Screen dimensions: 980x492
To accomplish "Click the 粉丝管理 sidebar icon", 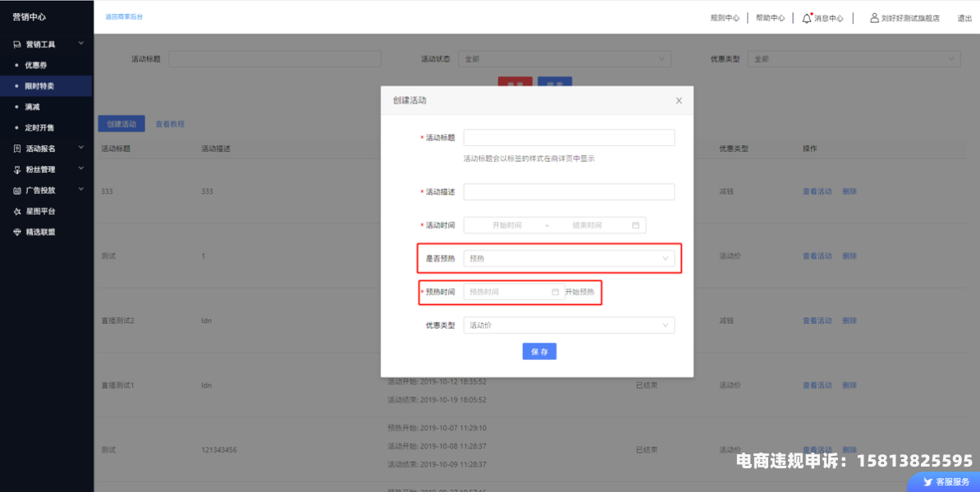I will coord(17,170).
